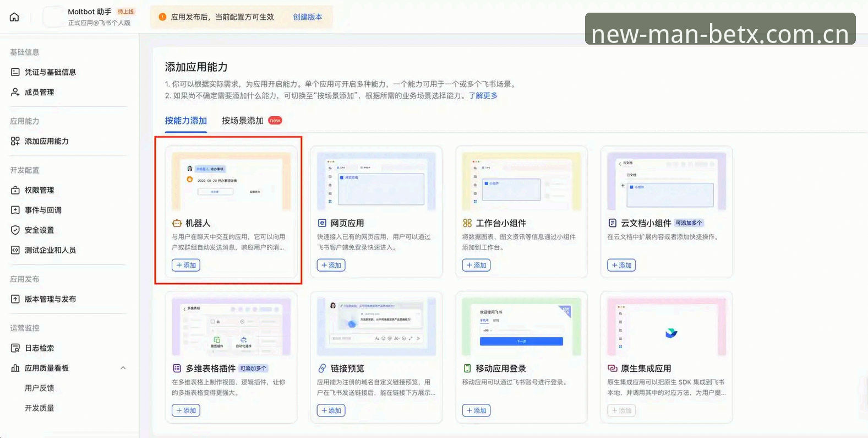
Task: Open the 云文档小组件 preview thumbnail
Action: tap(667, 182)
